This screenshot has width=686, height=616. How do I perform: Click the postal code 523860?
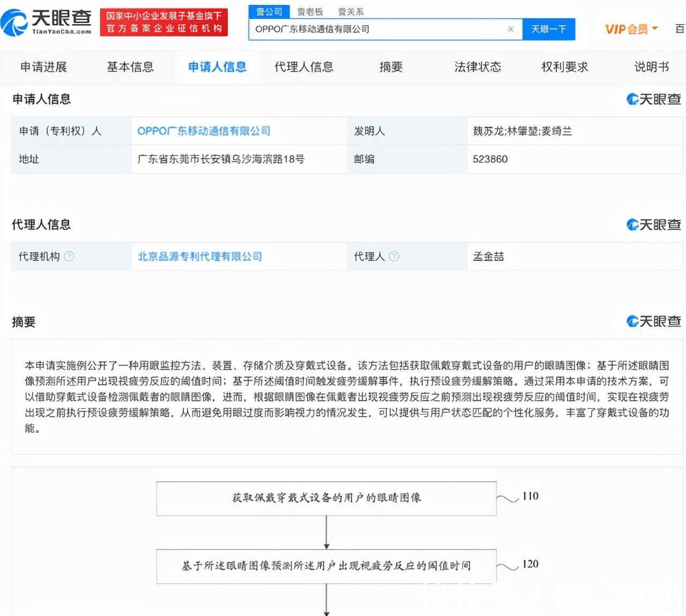coord(490,159)
